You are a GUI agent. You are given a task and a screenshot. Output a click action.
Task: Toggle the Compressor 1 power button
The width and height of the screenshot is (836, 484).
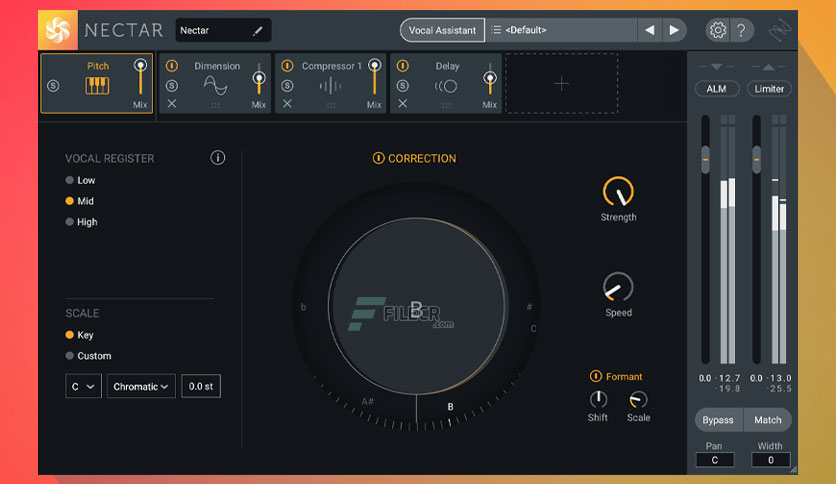click(287, 67)
